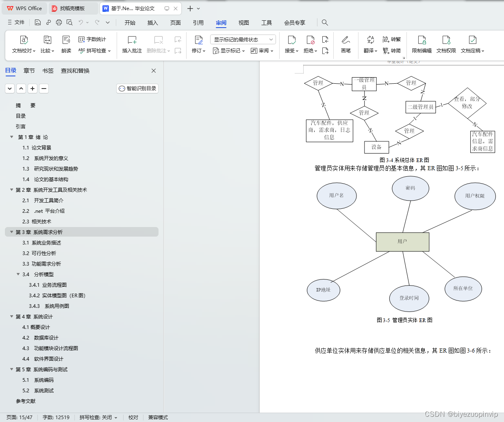The height and width of the screenshot is (422, 504).
Task: Open the 审阅 pane dropdown in ribbon
Action: click(262, 51)
